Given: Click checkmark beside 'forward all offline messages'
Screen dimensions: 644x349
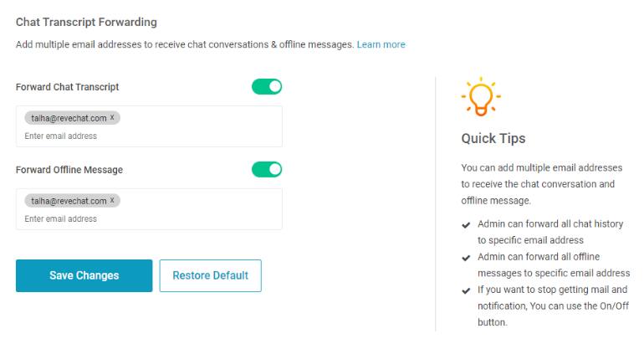Looking at the screenshot, I should 466,258.
